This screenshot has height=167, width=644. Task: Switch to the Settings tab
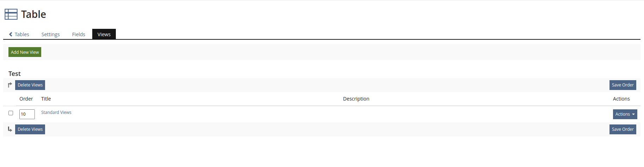point(50,34)
